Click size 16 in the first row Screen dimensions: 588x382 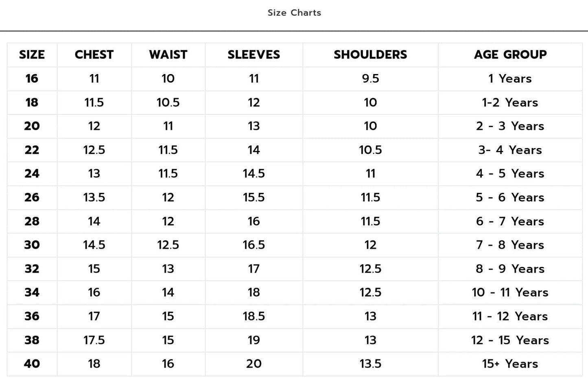tap(32, 79)
